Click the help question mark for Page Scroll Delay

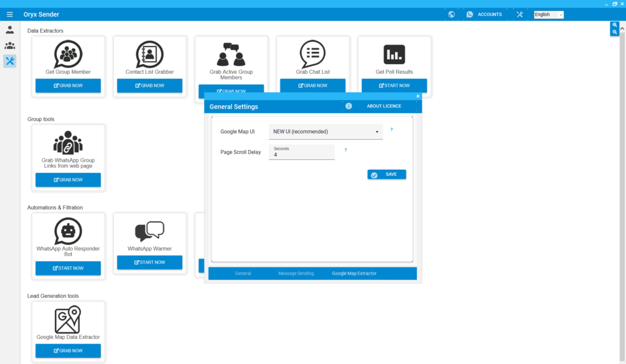(345, 150)
